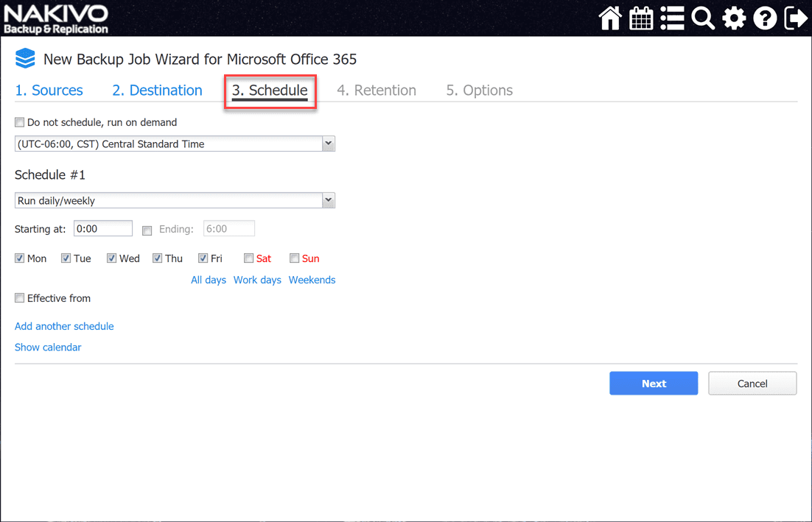Screen dimensions: 812x522
Task: Click the Show calendar link
Action: click(48, 347)
